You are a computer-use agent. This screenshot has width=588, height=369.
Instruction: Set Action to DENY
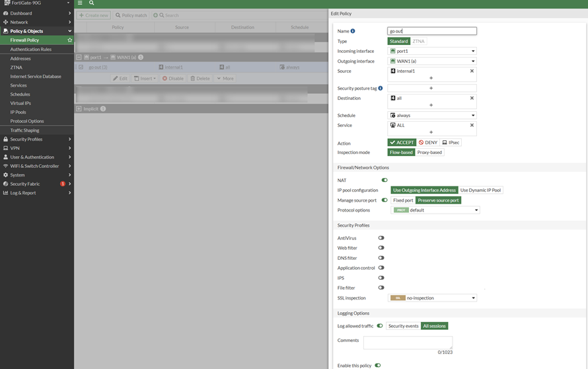point(428,143)
